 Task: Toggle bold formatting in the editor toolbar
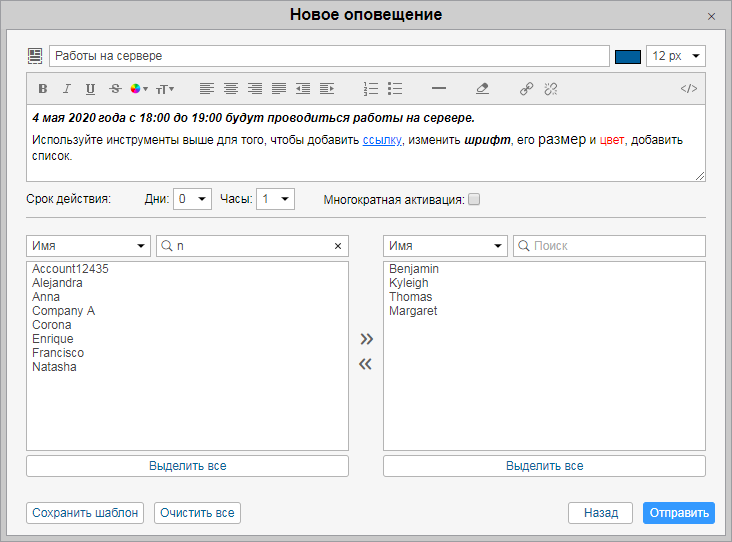coord(43,89)
